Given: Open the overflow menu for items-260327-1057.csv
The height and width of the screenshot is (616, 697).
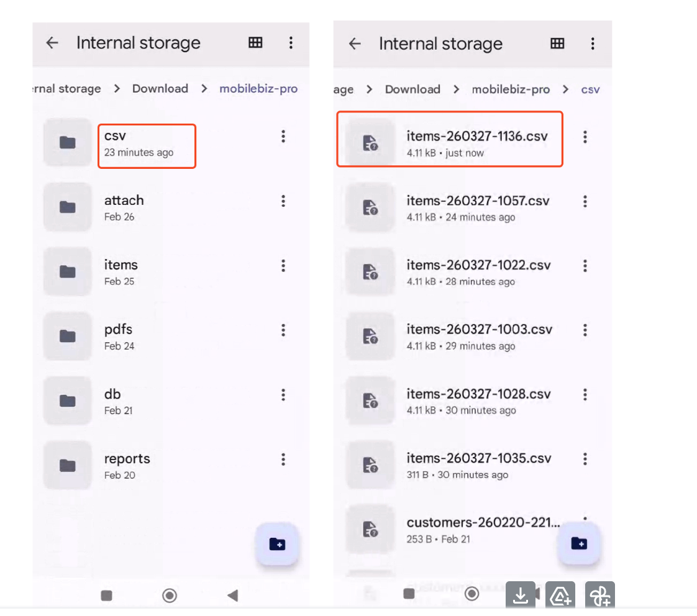Looking at the screenshot, I should pos(585,201).
